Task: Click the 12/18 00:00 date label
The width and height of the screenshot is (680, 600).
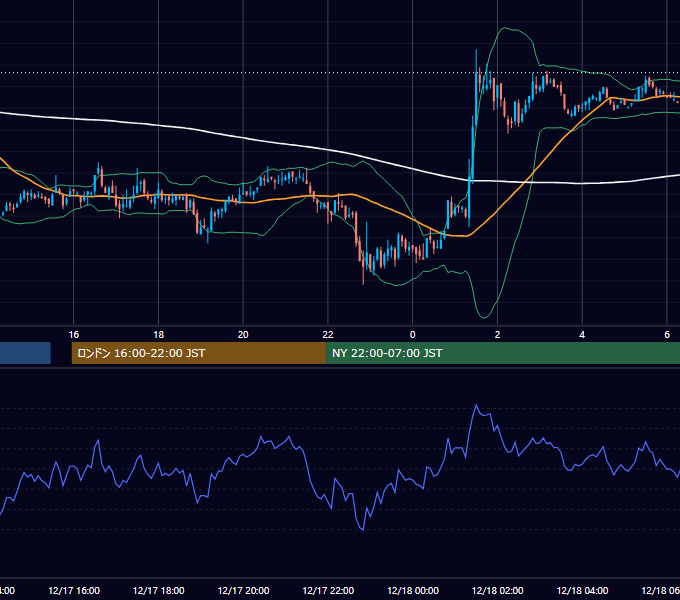Action: tap(413, 590)
